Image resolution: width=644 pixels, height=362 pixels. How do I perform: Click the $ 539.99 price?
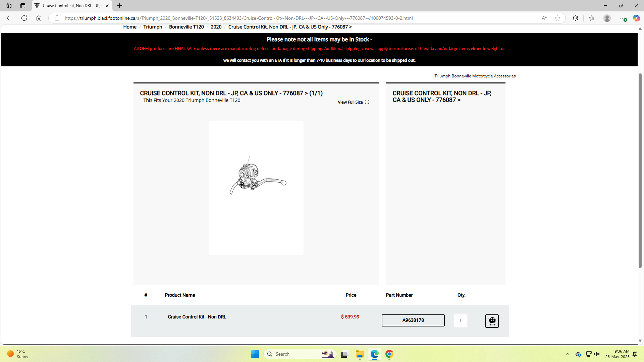click(350, 317)
